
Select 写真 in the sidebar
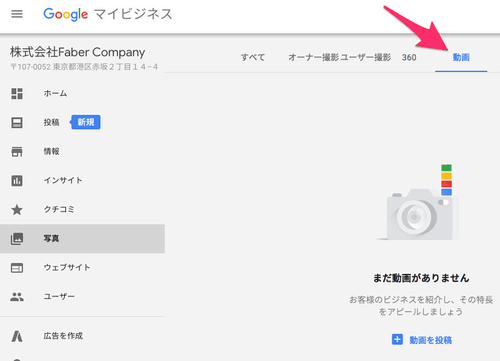82,239
